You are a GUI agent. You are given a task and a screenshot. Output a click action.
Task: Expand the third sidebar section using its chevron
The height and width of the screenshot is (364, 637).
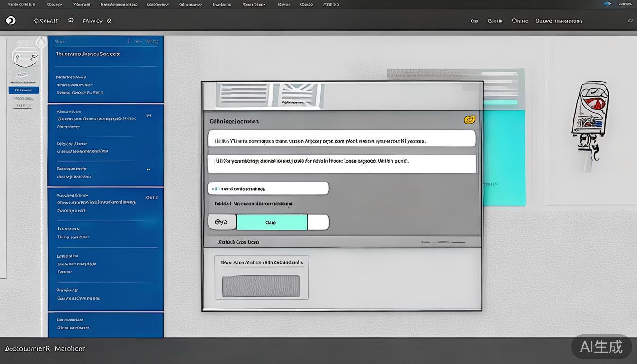(149, 169)
